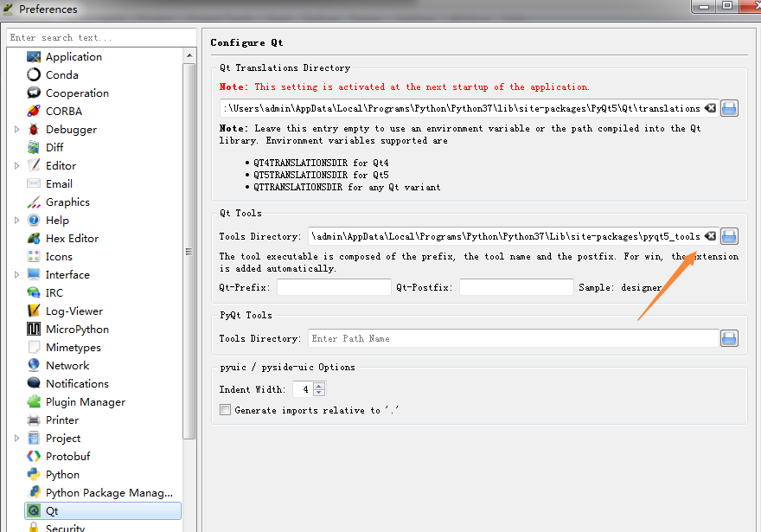Click the Qt-Postfix text box
Viewport: 761px width, 532px height.
[x=516, y=287]
